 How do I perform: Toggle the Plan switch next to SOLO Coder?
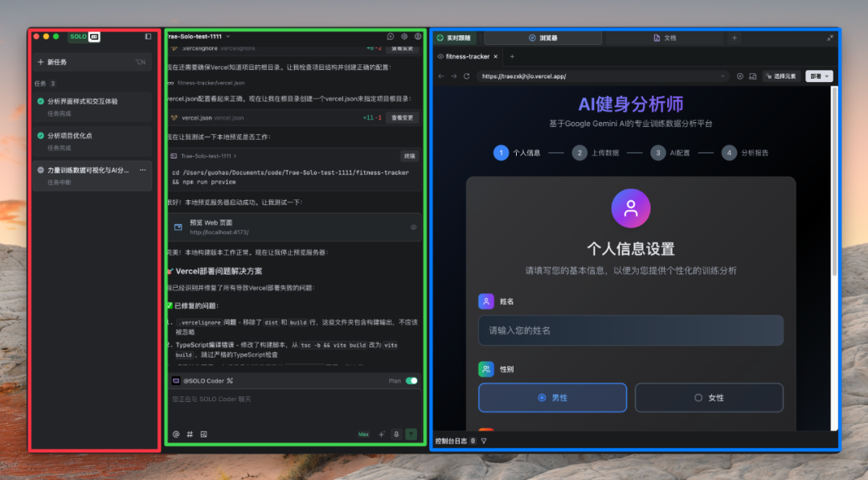pyautogui.click(x=412, y=381)
